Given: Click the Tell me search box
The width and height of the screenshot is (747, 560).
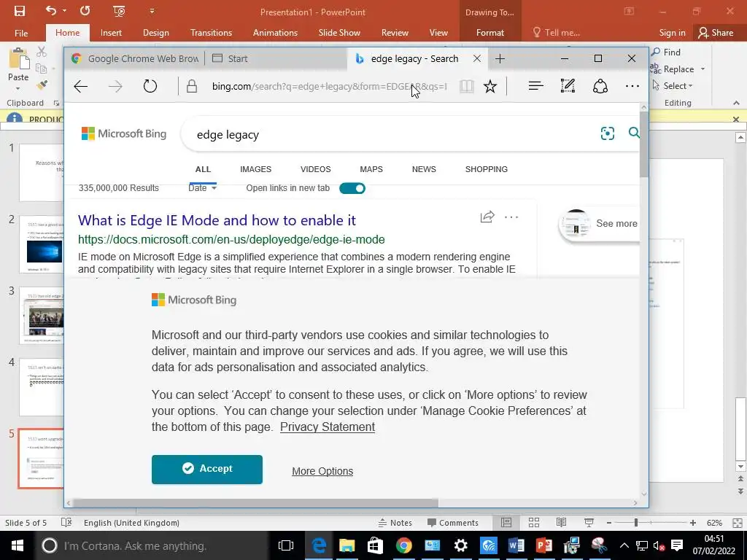Looking at the screenshot, I should pos(557,33).
